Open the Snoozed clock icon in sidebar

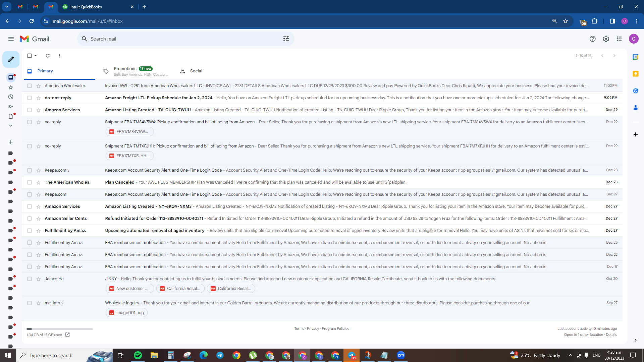tap(11, 97)
